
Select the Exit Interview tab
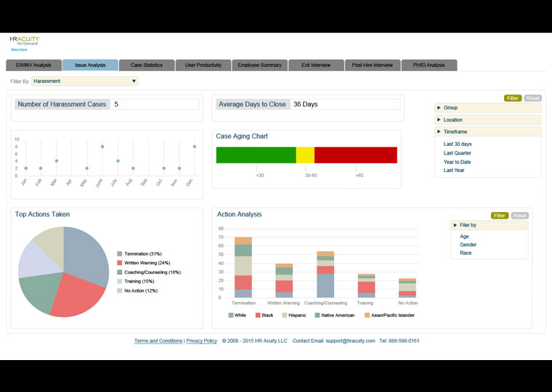pos(316,65)
